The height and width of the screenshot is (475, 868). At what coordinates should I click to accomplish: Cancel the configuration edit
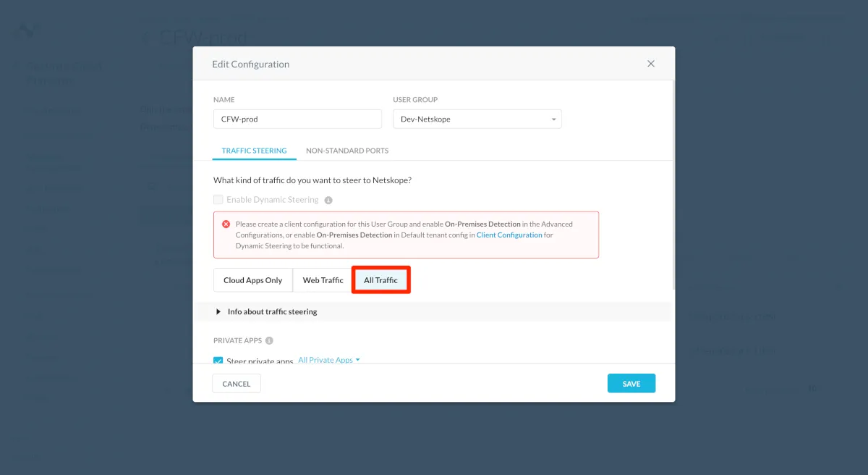(x=237, y=384)
